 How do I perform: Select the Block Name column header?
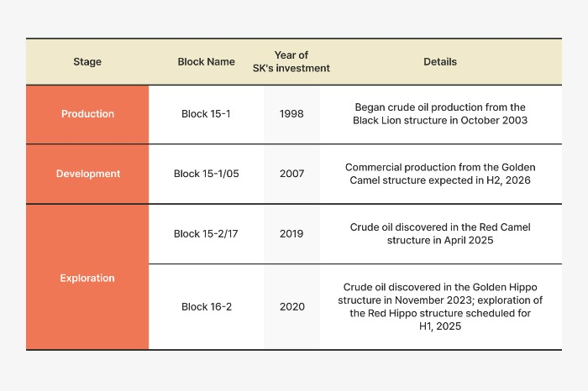click(x=207, y=62)
